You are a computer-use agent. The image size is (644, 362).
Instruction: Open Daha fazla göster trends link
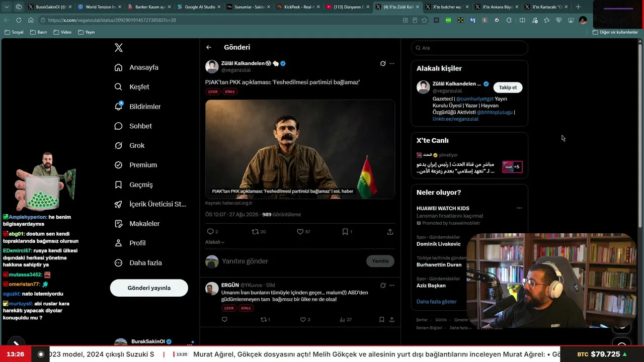(x=437, y=302)
